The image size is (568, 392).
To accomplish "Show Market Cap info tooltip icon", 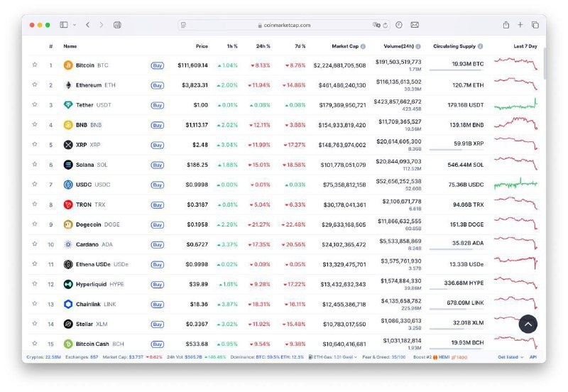I will (x=363, y=46).
